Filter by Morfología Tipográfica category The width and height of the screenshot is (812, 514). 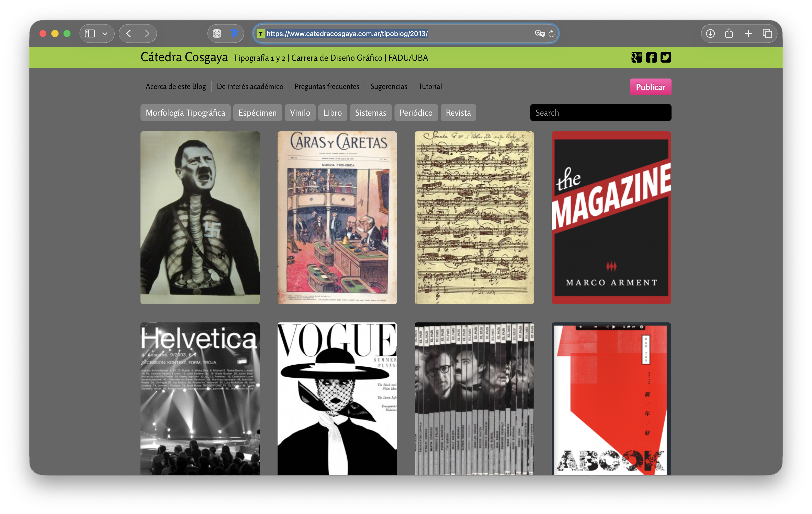click(x=185, y=113)
